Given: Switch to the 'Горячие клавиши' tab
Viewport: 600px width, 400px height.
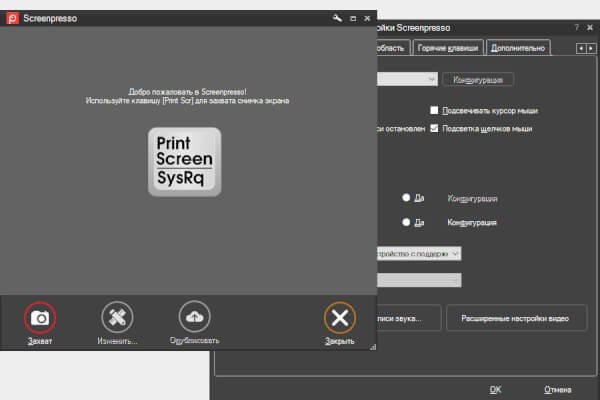Looking at the screenshot, I should click(448, 48).
